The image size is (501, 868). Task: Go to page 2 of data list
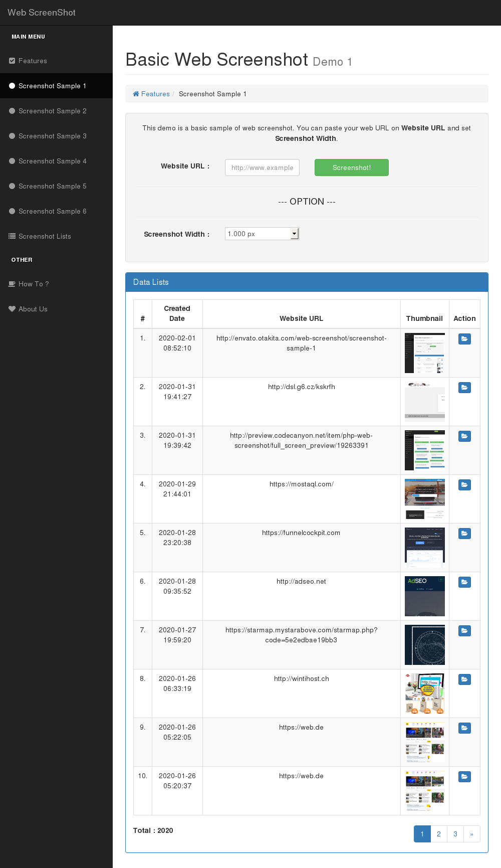coord(438,834)
